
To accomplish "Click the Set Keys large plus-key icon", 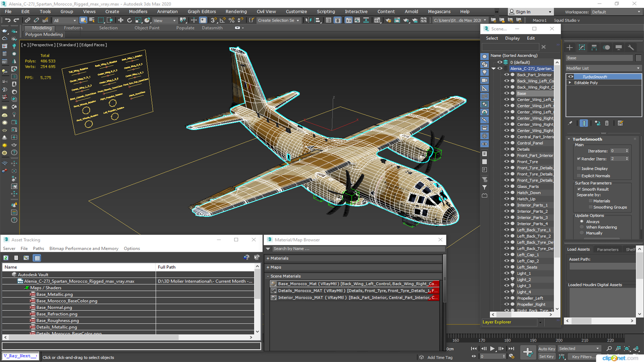I will point(528,352).
